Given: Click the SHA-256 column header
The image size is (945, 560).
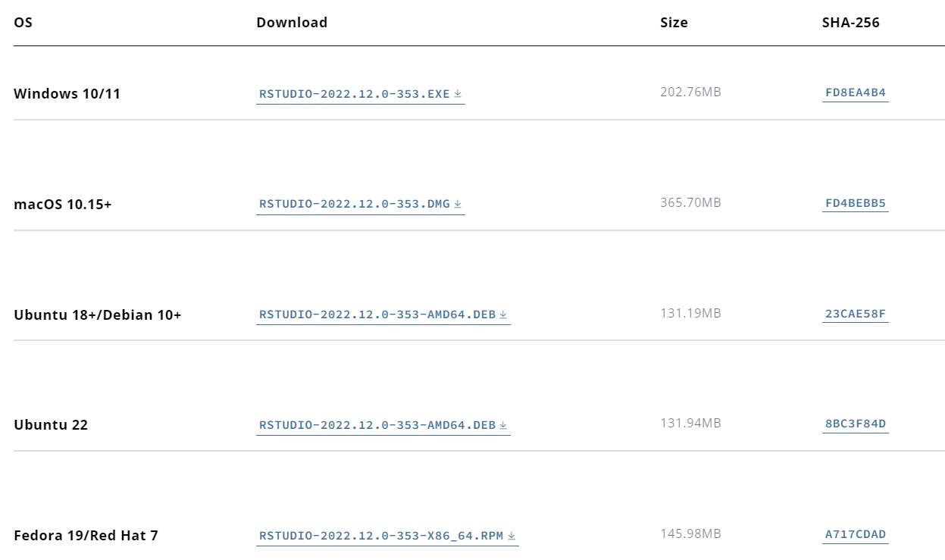Looking at the screenshot, I should click(x=851, y=23).
